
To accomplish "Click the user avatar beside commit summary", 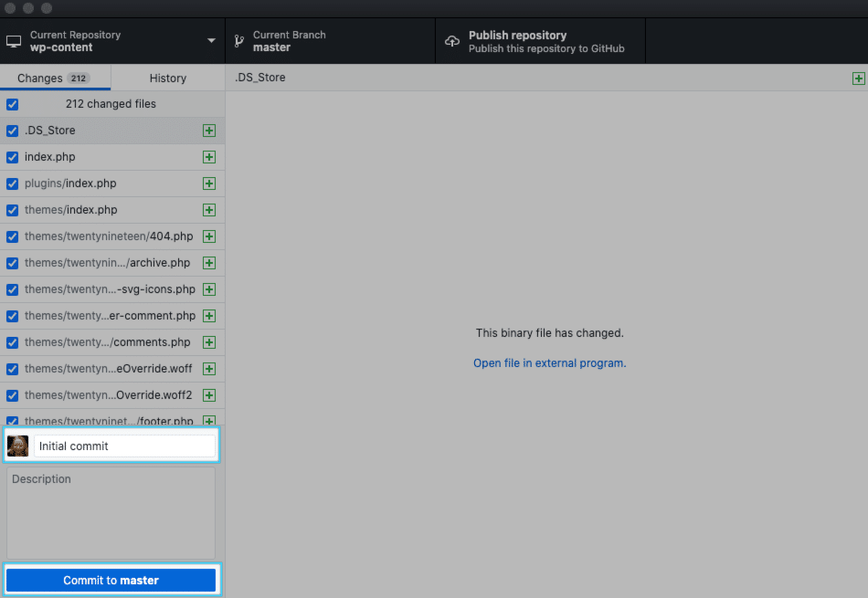I will [17, 446].
